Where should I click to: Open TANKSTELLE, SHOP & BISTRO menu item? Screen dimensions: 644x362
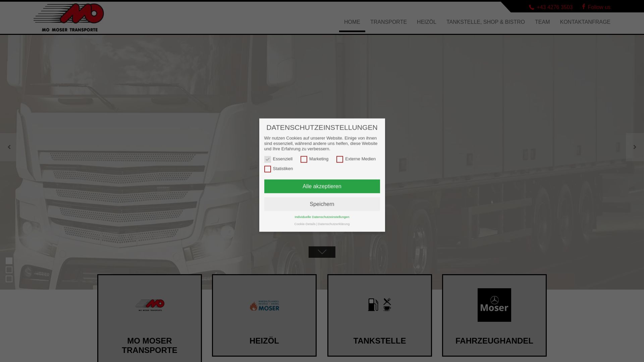(486, 22)
